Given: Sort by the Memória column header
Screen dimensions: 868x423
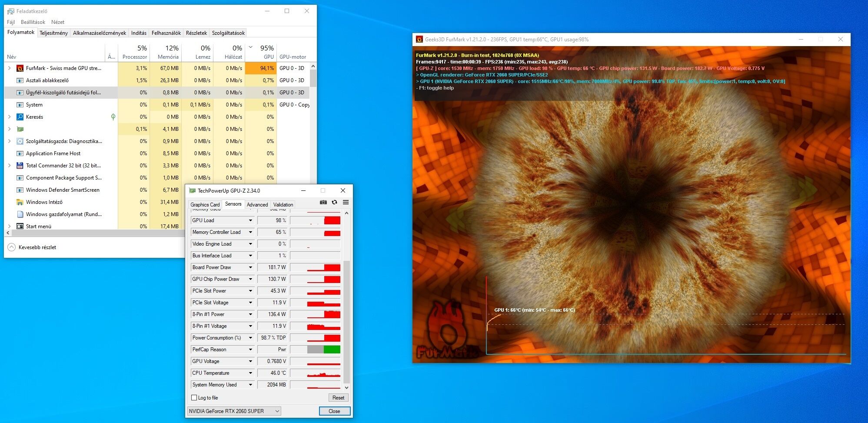Looking at the screenshot, I should [166, 52].
